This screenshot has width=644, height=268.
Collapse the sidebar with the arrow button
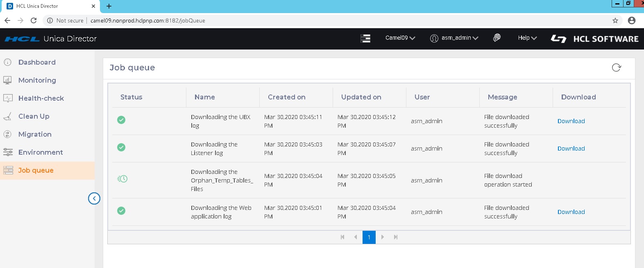click(94, 198)
